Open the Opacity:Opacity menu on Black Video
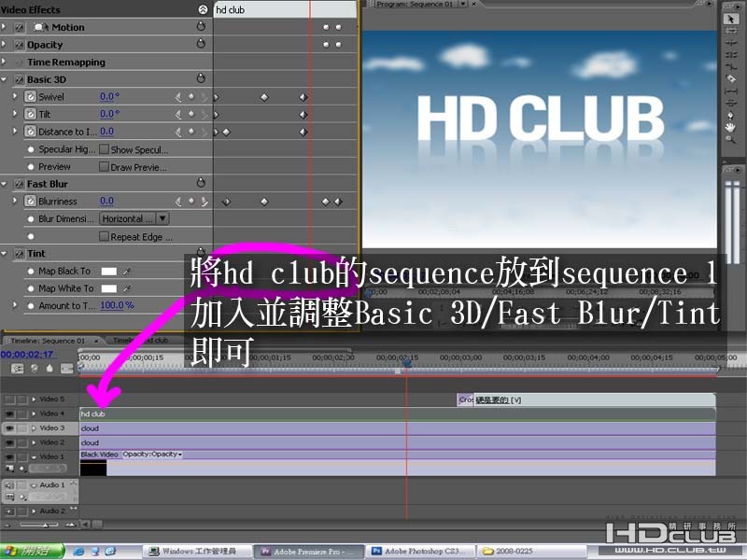The height and width of the screenshot is (560, 747). click(152, 455)
